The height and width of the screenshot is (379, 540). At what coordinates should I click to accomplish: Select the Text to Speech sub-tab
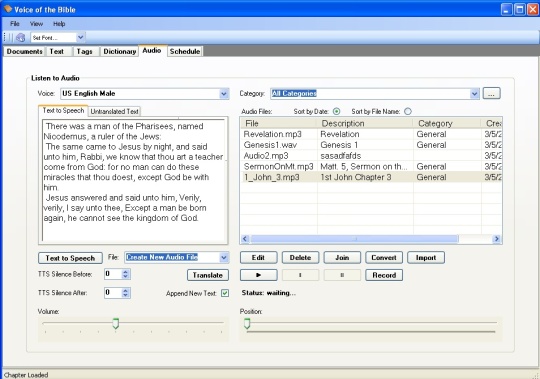coord(63,110)
